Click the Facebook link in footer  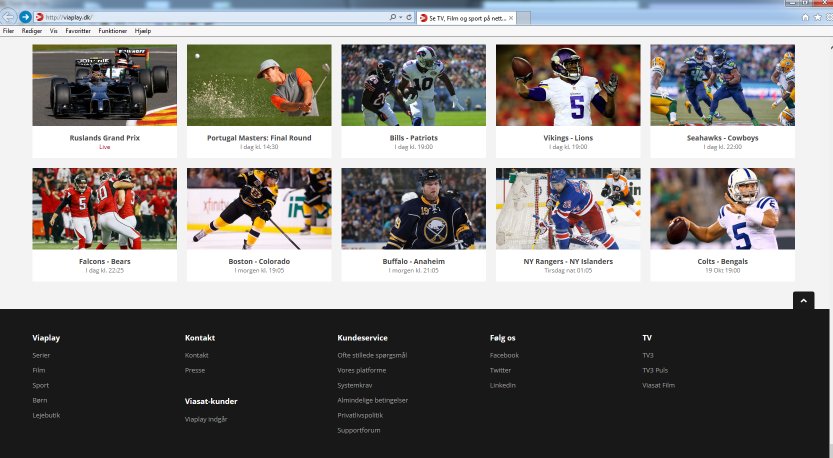click(x=504, y=355)
